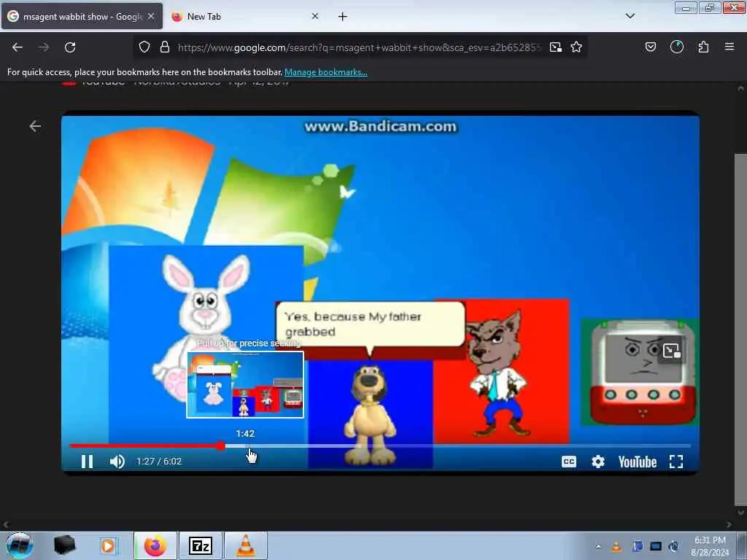Go back with arrow left of video
The height and width of the screenshot is (560, 747).
click(x=35, y=126)
